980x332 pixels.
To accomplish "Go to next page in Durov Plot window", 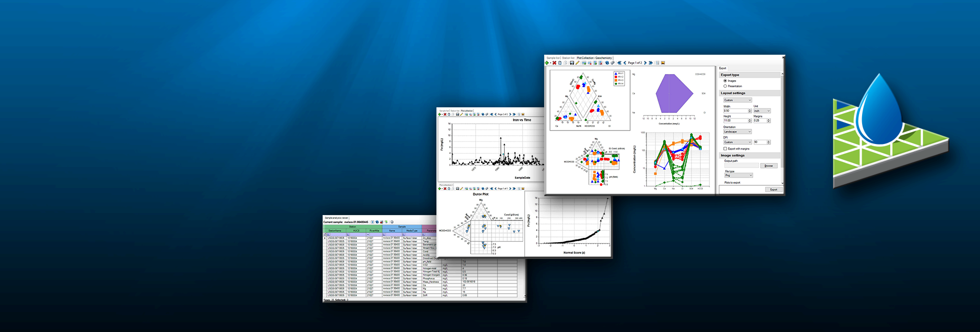I will (x=510, y=188).
